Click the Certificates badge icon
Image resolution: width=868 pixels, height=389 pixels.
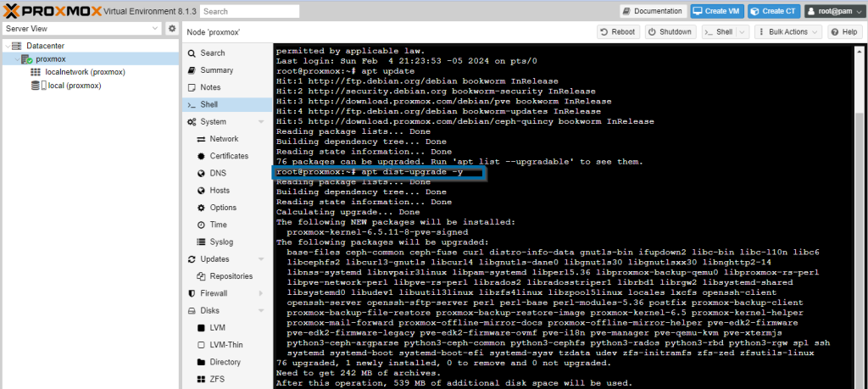tap(201, 156)
